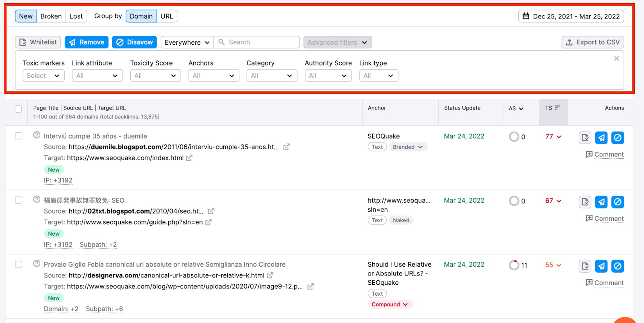Screen dimensions: 644x323
Task: Close the advanced filters panel
Action: coord(616,59)
